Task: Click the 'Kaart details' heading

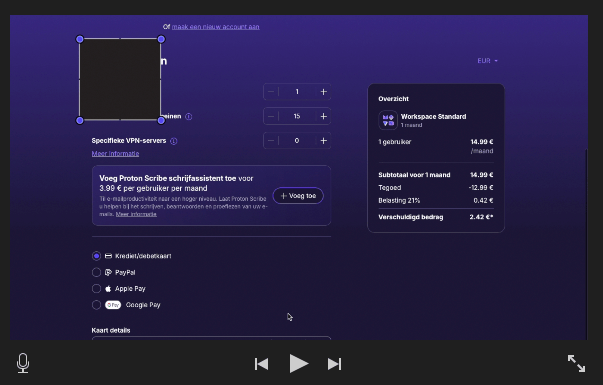Action: pyautogui.click(x=111, y=330)
